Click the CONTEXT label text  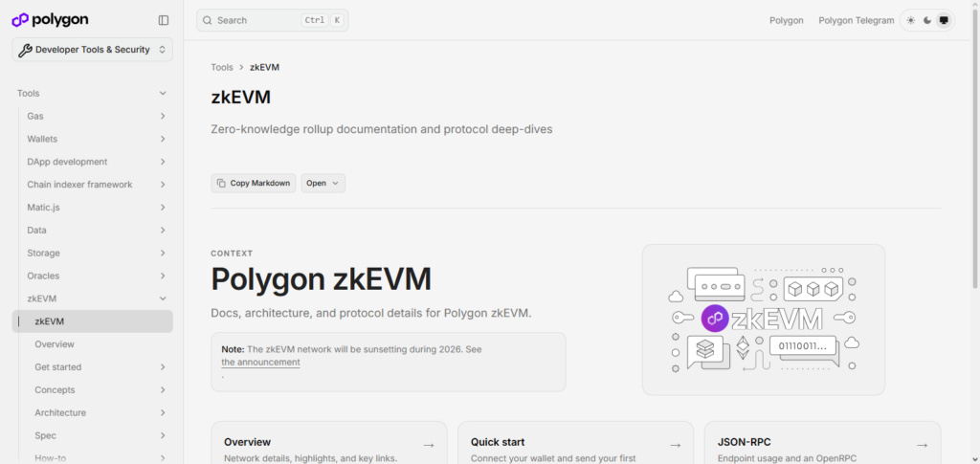[232, 254]
